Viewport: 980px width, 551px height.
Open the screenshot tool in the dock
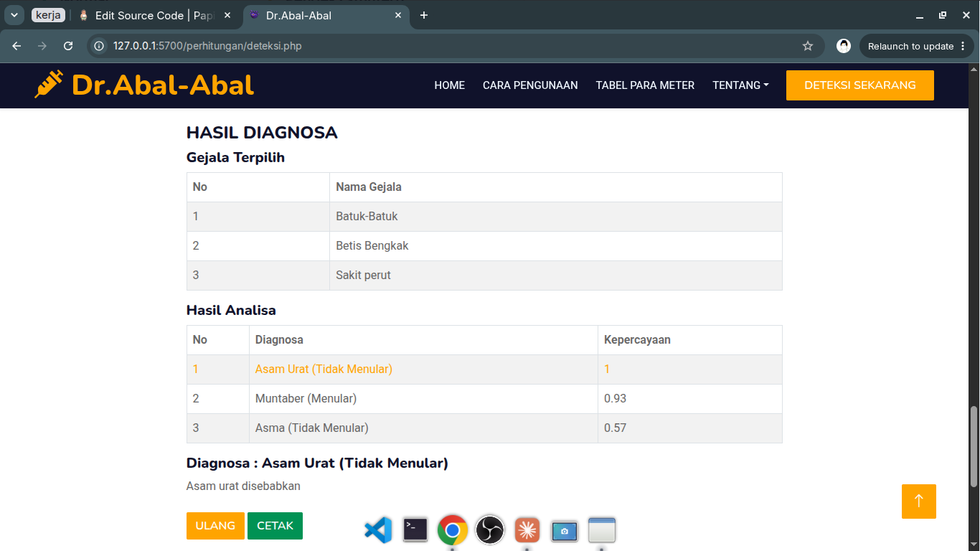coord(565,531)
